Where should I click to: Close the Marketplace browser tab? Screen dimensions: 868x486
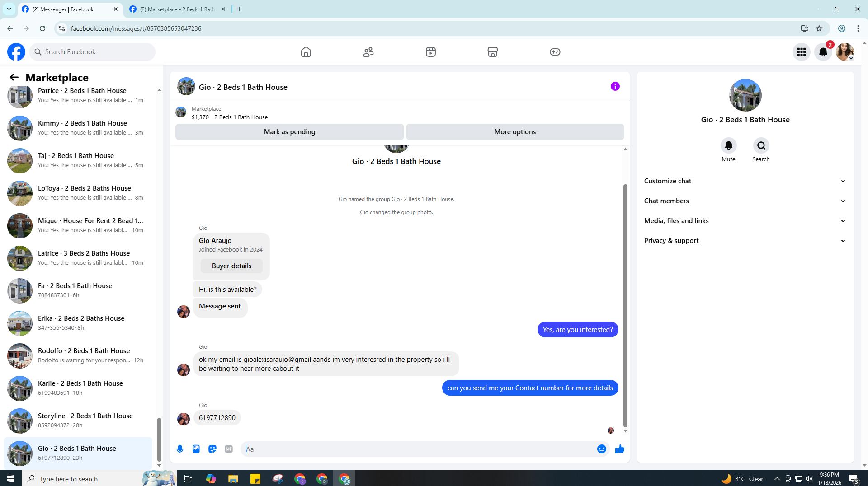(223, 9)
